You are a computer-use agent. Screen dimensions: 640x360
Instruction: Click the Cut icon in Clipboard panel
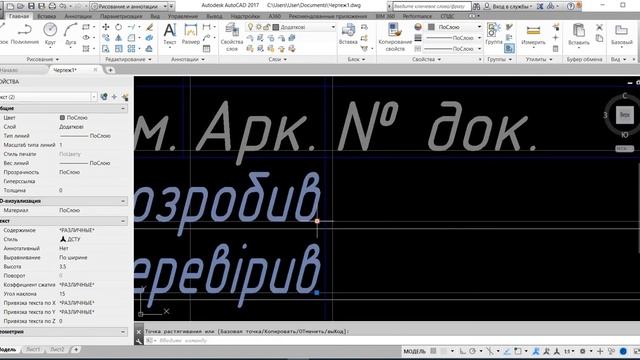click(x=599, y=27)
